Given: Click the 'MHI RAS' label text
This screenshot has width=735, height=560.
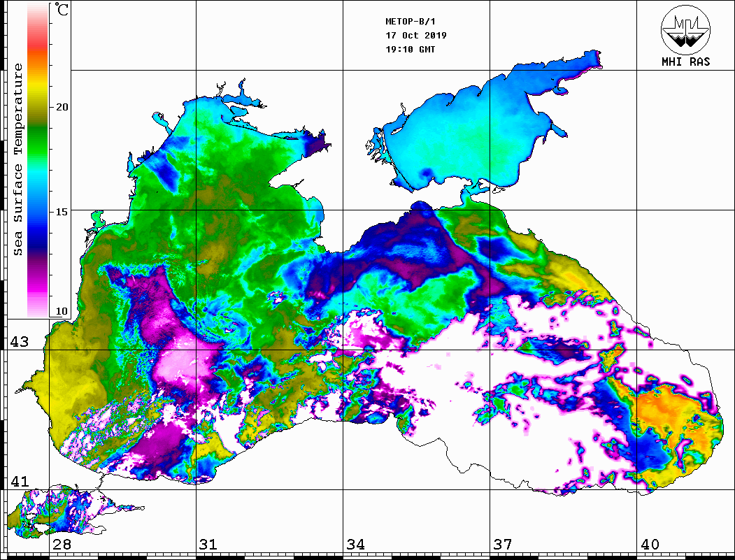Looking at the screenshot, I should click(x=686, y=62).
